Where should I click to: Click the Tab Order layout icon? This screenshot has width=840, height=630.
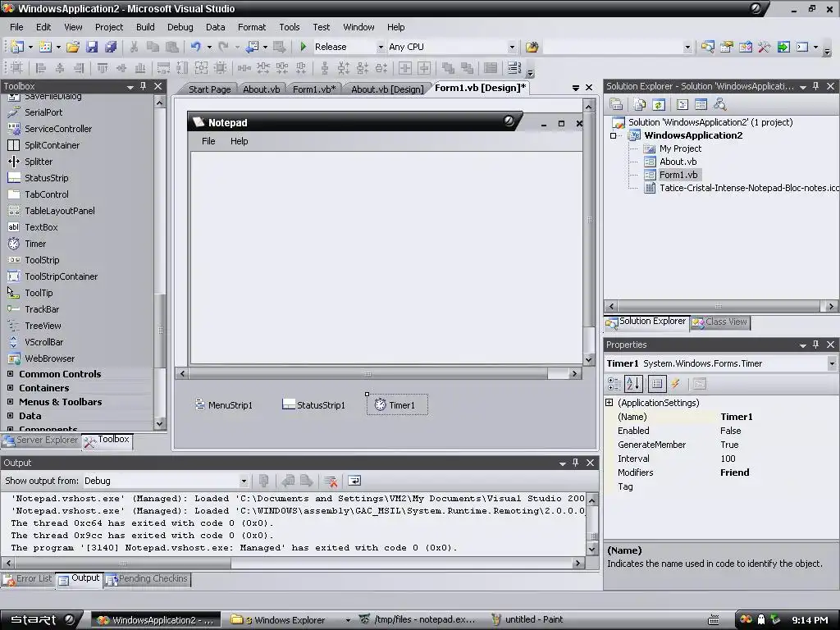coord(514,68)
